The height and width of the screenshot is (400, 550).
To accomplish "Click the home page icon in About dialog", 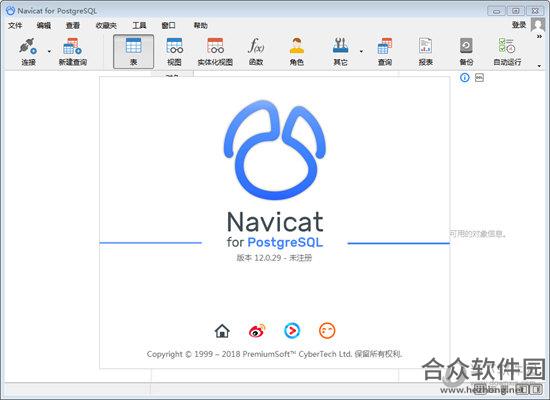I will 222,331.
